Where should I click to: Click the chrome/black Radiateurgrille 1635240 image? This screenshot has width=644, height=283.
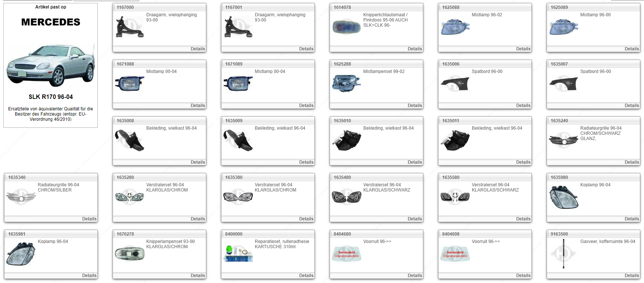tap(563, 140)
